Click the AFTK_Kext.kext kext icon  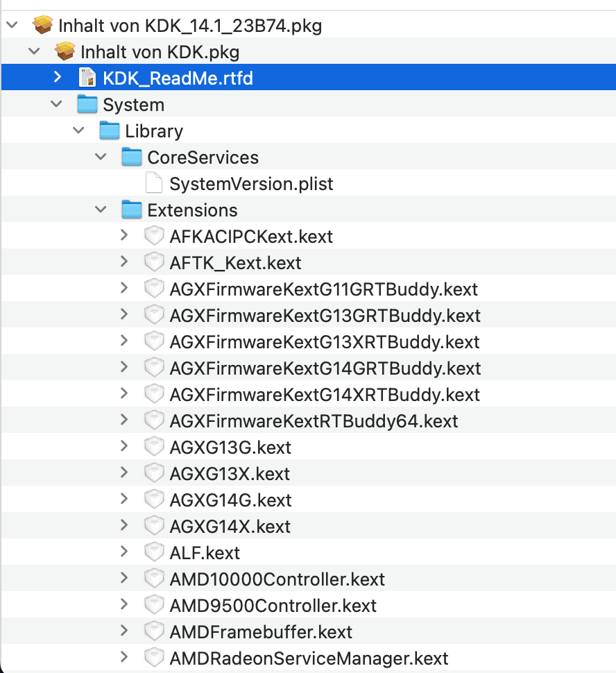[x=154, y=262]
